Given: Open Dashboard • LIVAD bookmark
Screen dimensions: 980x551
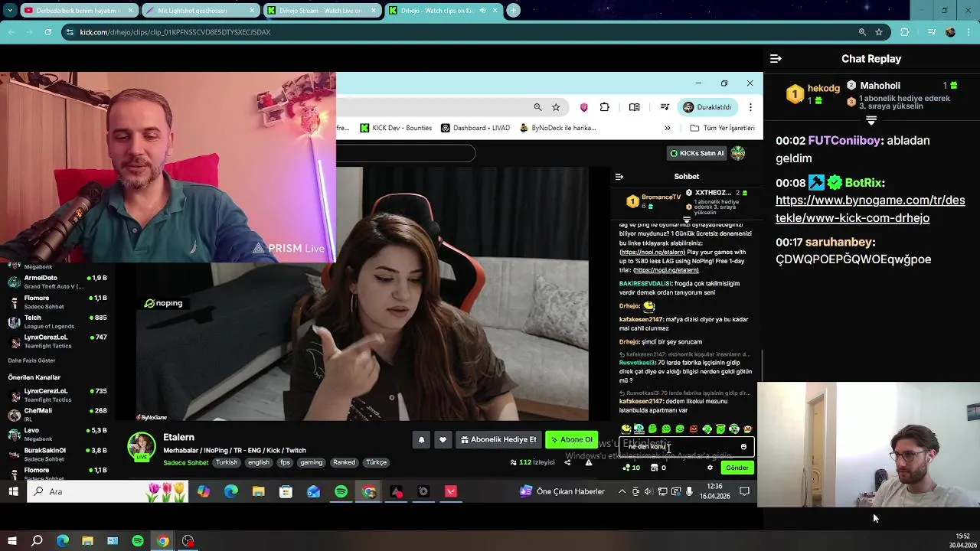Looking at the screenshot, I should click(x=475, y=128).
